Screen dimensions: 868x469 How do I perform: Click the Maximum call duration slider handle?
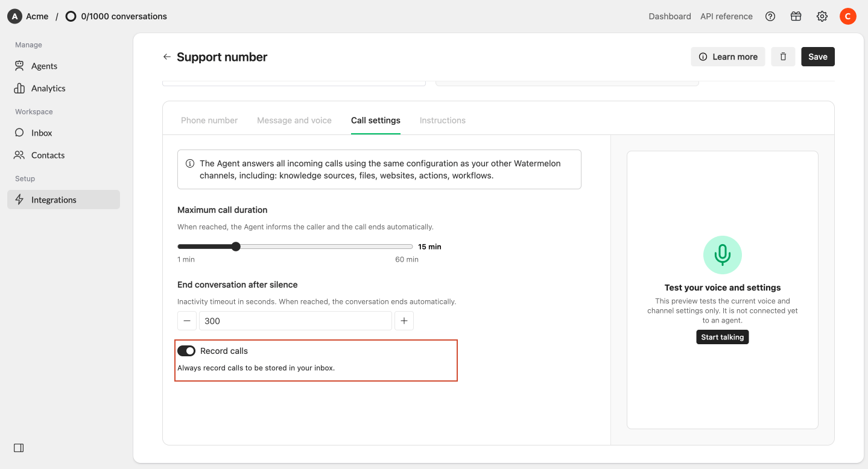point(236,247)
